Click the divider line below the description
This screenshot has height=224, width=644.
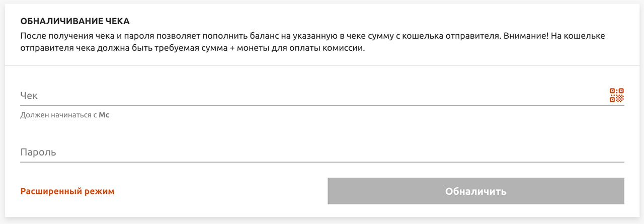[322, 65]
